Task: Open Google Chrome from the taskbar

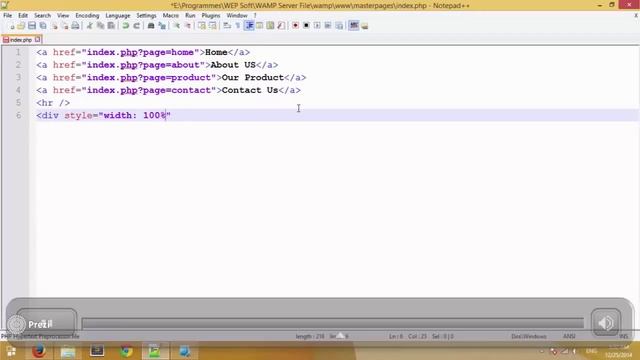Action: click(126, 351)
